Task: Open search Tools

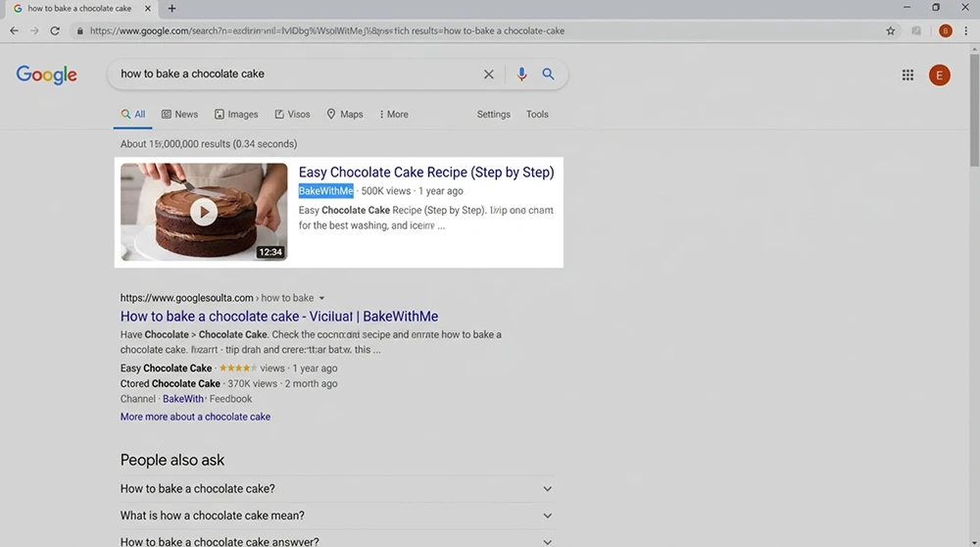Action: click(x=537, y=115)
